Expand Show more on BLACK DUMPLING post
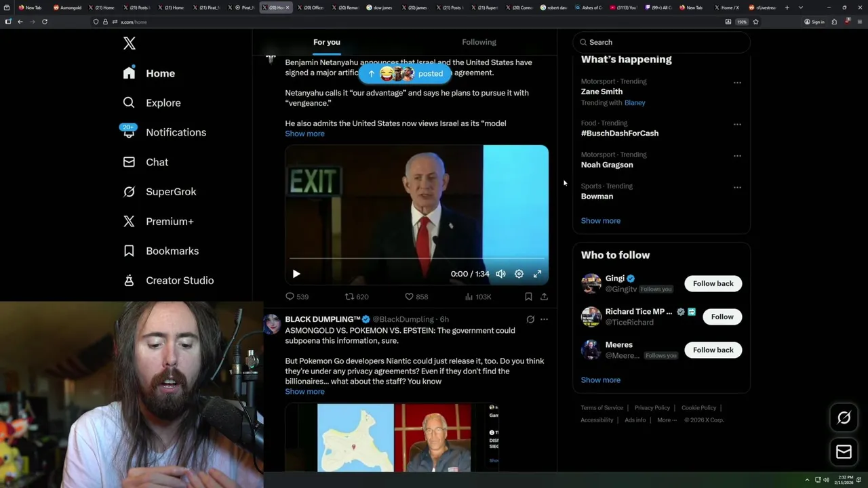 click(x=304, y=392)
